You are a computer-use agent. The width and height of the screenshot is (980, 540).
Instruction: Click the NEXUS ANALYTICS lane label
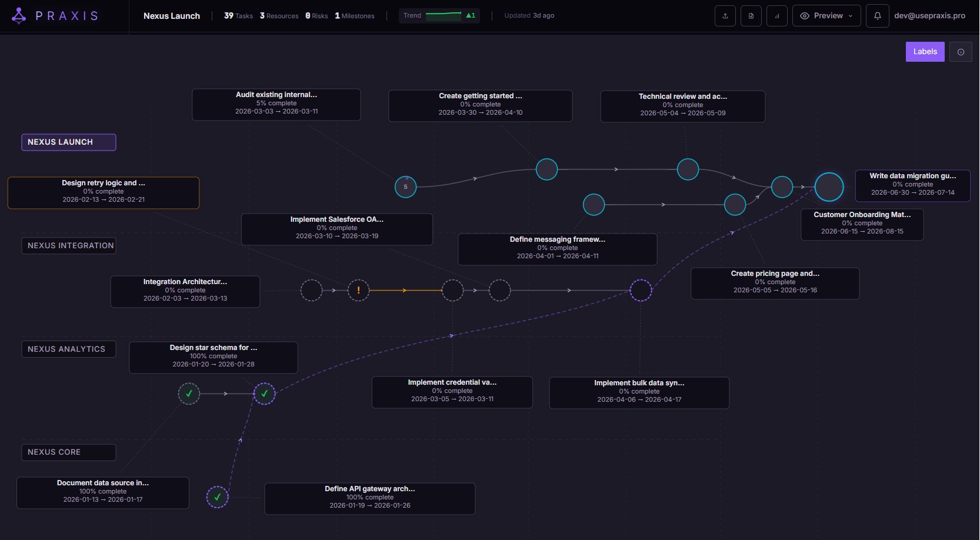(x=68, y=349)
